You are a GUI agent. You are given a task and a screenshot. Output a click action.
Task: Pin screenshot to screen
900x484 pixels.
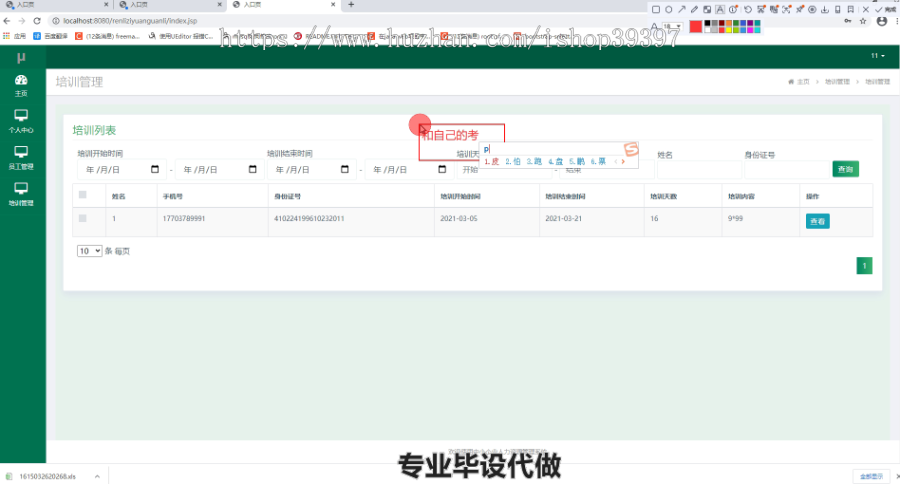(x=800, y=9)
